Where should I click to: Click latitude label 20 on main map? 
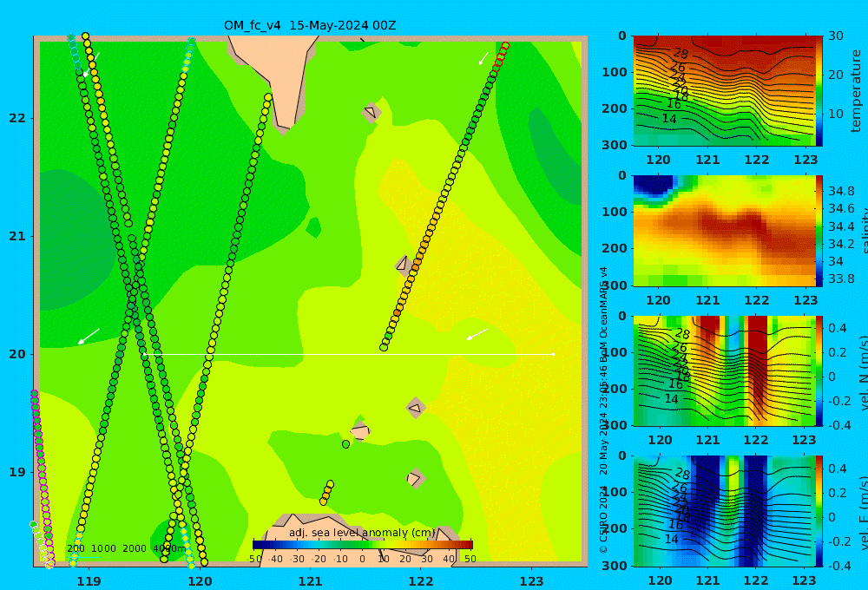(17, 354)
